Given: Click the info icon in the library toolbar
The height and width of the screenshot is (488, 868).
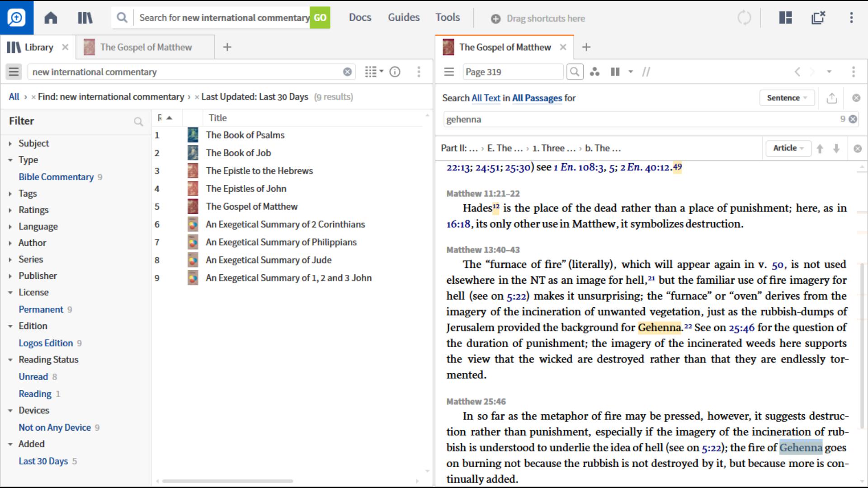Looking at the screenshot, I should (x=395, y=71).
